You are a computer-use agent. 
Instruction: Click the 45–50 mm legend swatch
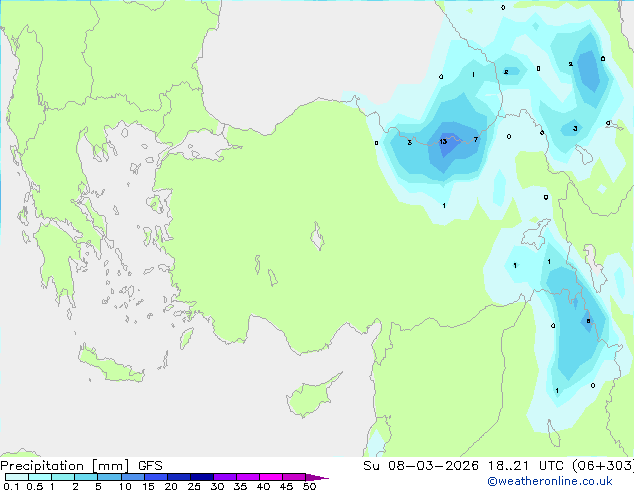pyautogui.click(x=294, y=477)
